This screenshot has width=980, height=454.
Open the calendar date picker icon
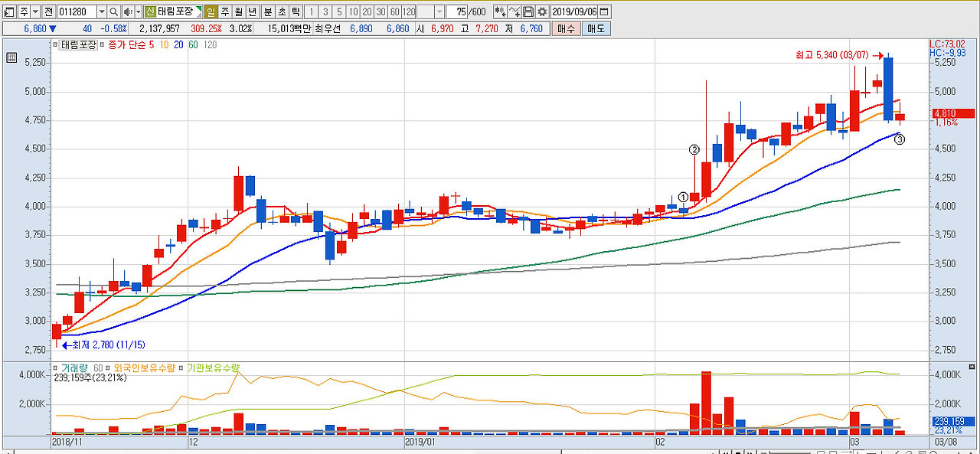point(604,12)
